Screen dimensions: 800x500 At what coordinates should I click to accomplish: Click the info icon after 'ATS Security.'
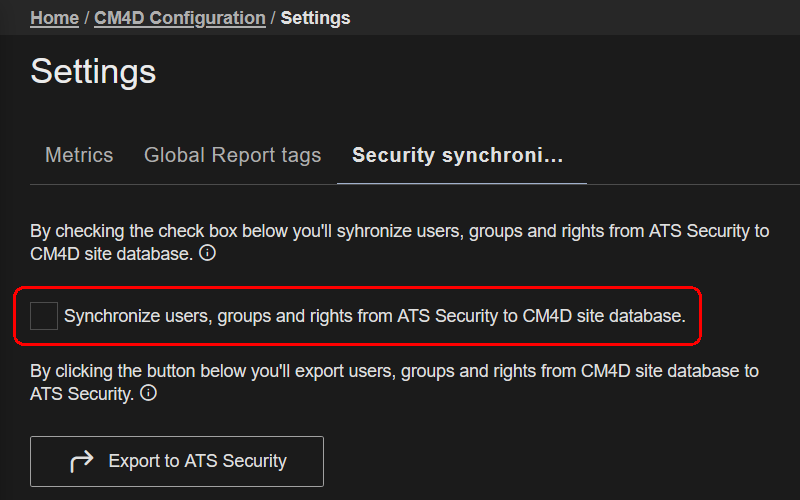149,394
